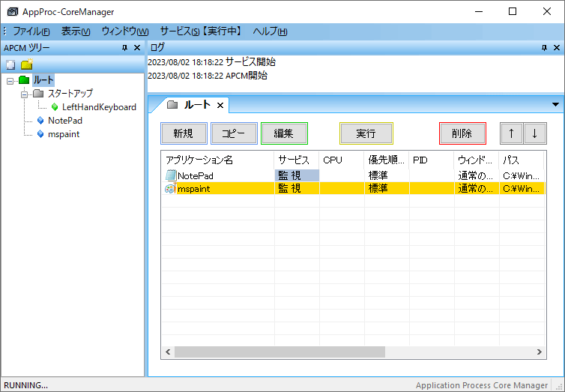
Task: Click the green ルート folder icon in tree
Action: pos(24,79)
